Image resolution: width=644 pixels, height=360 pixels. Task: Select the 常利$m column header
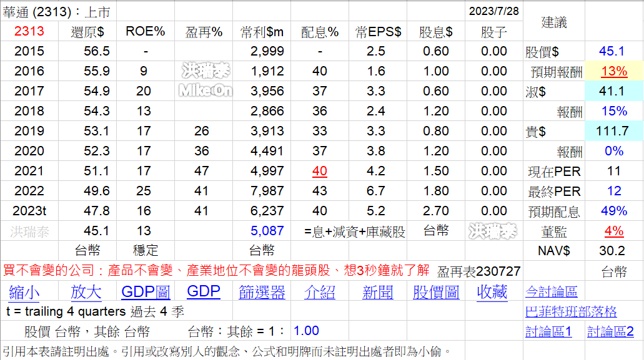[x=262, y=32]
